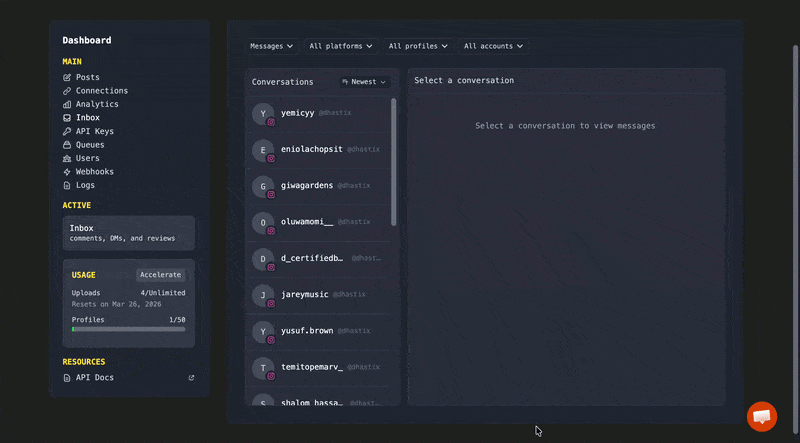This screenshot has height=443, width=800.
Task: Open the orange chat support bubble
Action: pos(762,416)
